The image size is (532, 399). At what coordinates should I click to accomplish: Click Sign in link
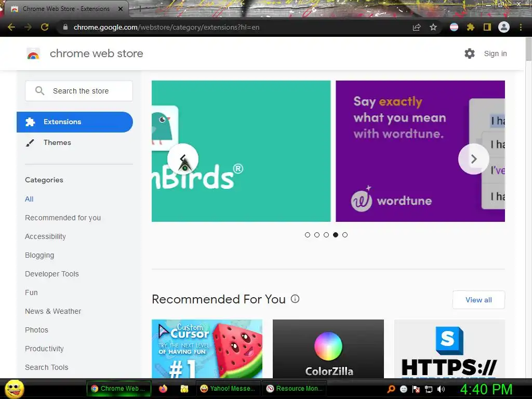point(495,54)
